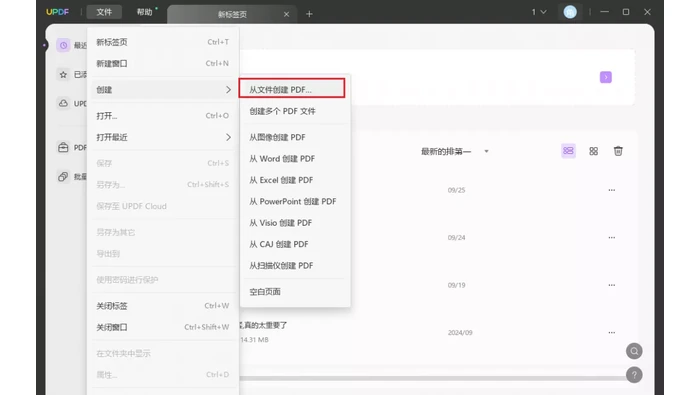Click the 09/24 date text
The width and height of the screenshot is (700, 395).
coord(456,237)
